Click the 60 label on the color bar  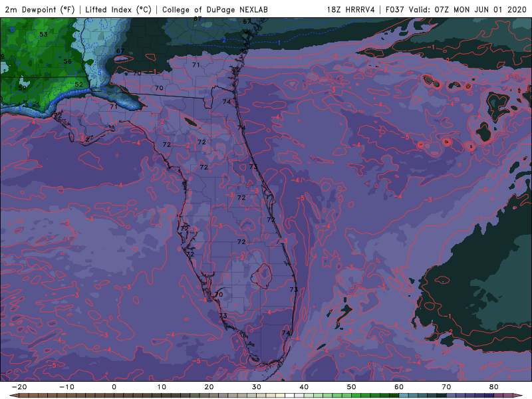tap(399, 387)
